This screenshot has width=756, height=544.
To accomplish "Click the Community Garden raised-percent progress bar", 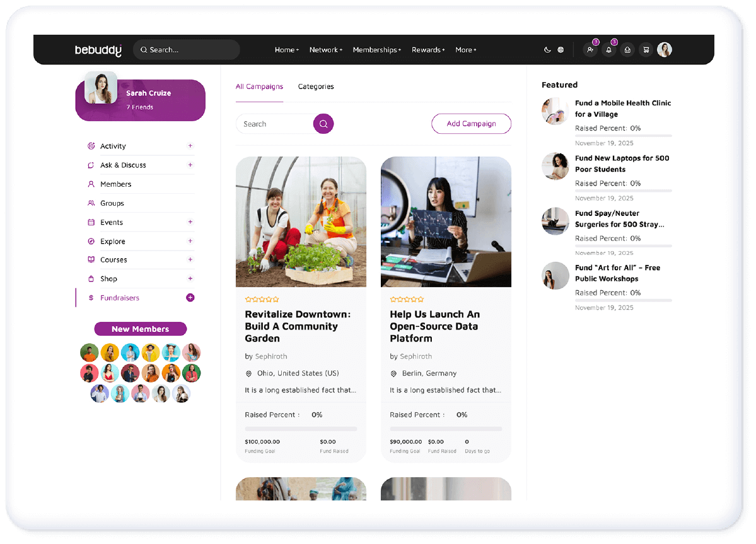I will [301, 429].
